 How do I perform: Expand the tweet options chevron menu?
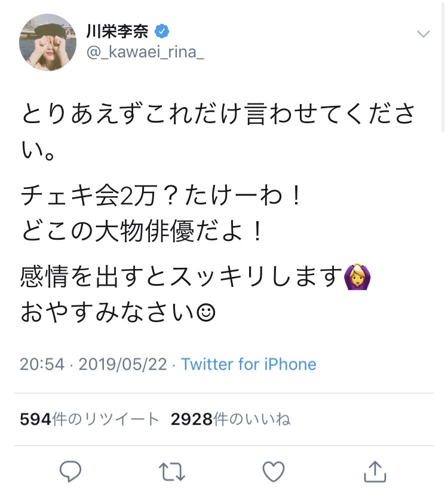pyautogui.click(x=424, y=33)
